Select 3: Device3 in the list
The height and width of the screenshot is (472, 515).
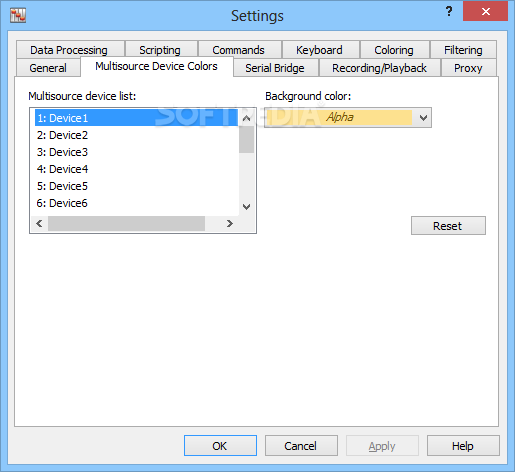pos(137,152)
